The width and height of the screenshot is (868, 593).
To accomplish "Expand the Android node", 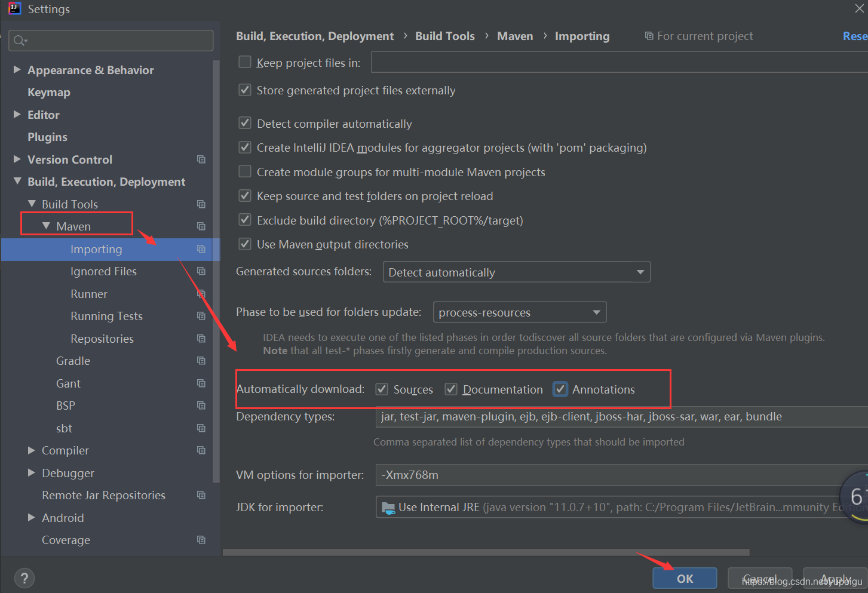I will 32,518.
